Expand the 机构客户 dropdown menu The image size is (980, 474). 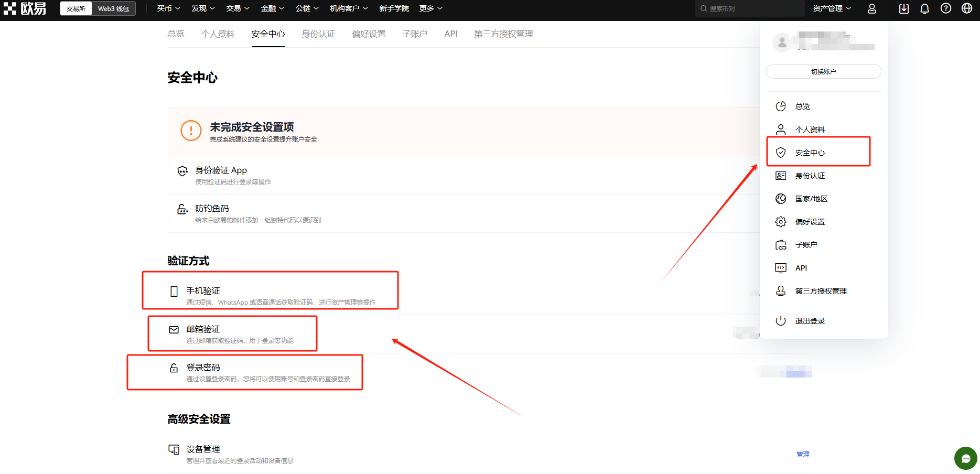(349, 8)
